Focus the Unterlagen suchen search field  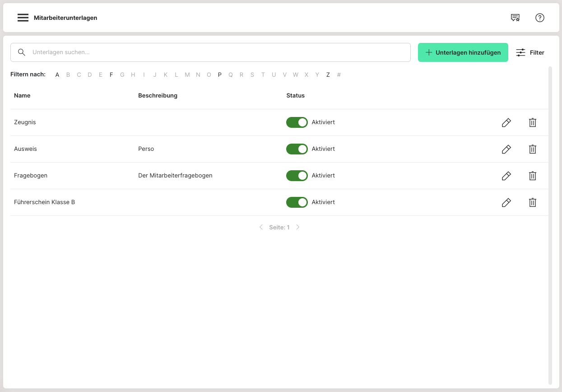coord(217,52)
